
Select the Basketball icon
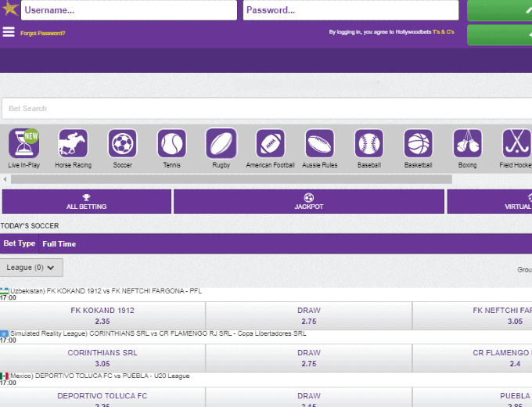[419, 143]
